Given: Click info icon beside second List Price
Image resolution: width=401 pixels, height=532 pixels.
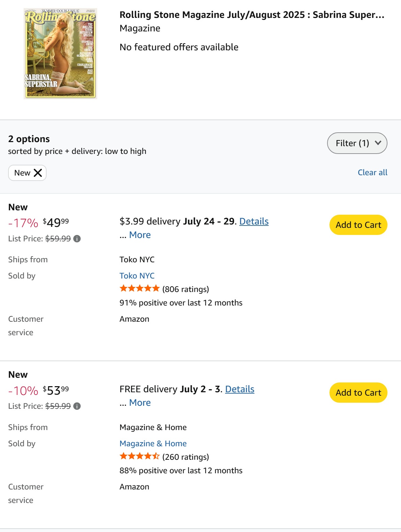Looking at the screenshot, I should [x=77, y=406].
